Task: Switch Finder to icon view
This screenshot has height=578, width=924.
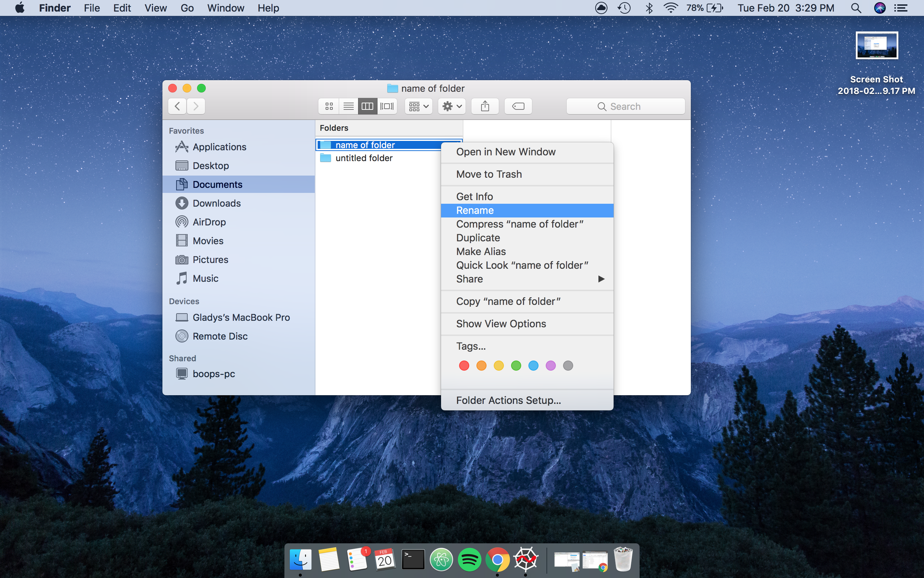Action: [x=329, y=106]
